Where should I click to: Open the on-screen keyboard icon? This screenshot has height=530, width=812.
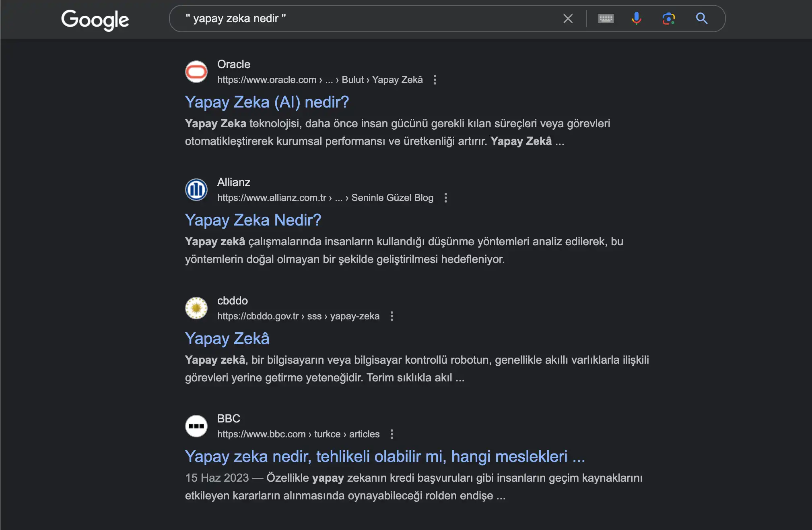[x=606, y=18]
